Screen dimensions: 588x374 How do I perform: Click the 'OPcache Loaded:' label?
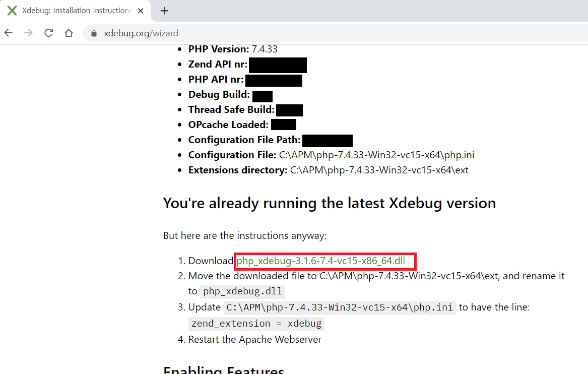(x=228, y=124)
